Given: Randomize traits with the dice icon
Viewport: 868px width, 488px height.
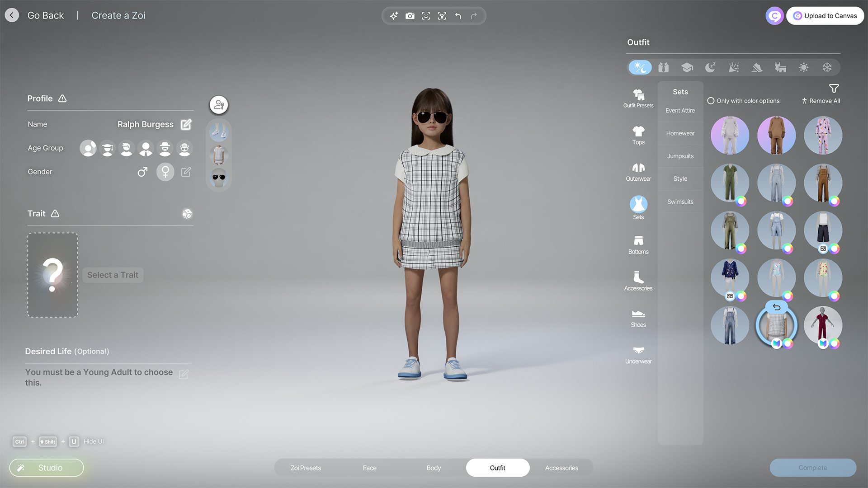Looking at the screenshot, I should click(187, 214).
